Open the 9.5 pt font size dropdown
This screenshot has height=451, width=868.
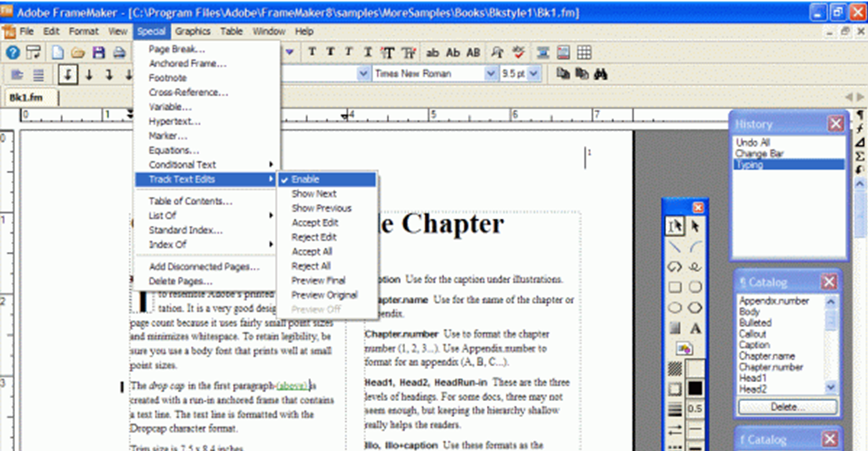pyautogui.click(x=535, y=74)
